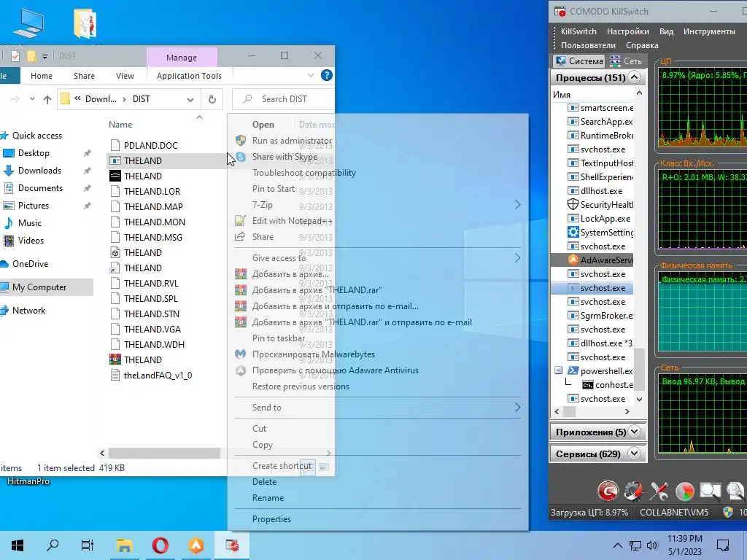This screenshot has width=747, height=560.
Task: Click the Malwarebytes icon in context menu
Action: coord(241,354)
